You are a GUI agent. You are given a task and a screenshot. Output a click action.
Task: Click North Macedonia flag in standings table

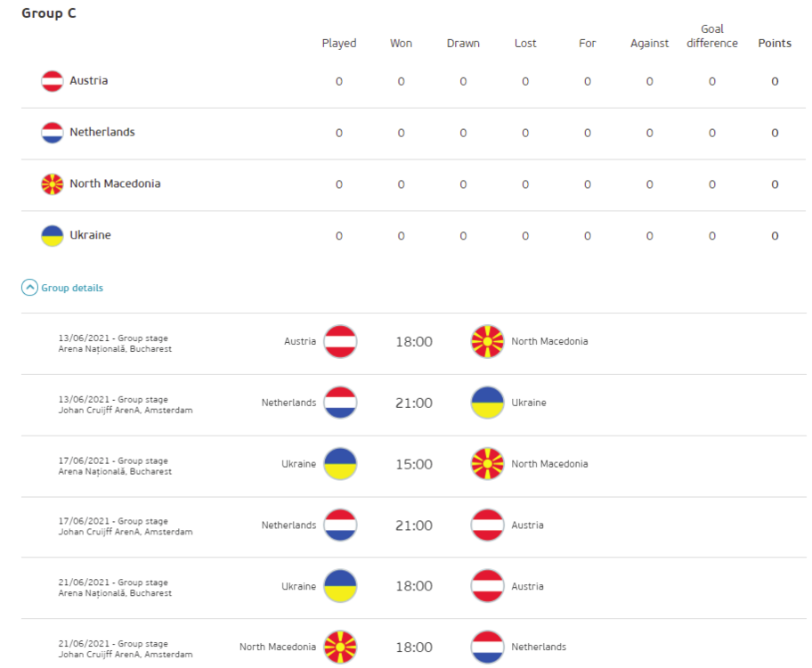[x=53, y=184]
